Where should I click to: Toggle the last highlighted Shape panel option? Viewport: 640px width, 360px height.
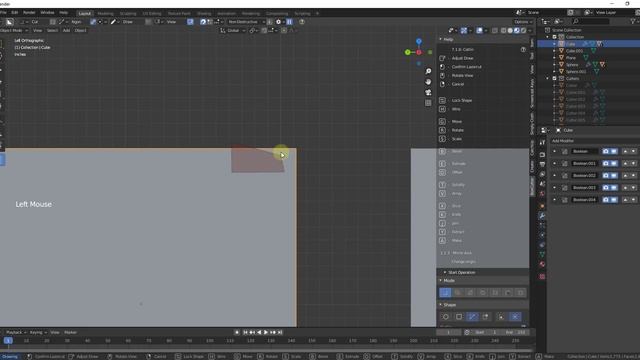(515, 317)
